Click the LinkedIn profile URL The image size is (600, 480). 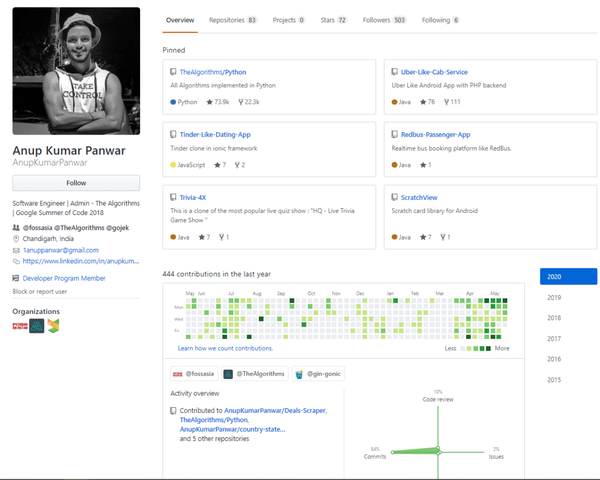(x=80, y=261)
